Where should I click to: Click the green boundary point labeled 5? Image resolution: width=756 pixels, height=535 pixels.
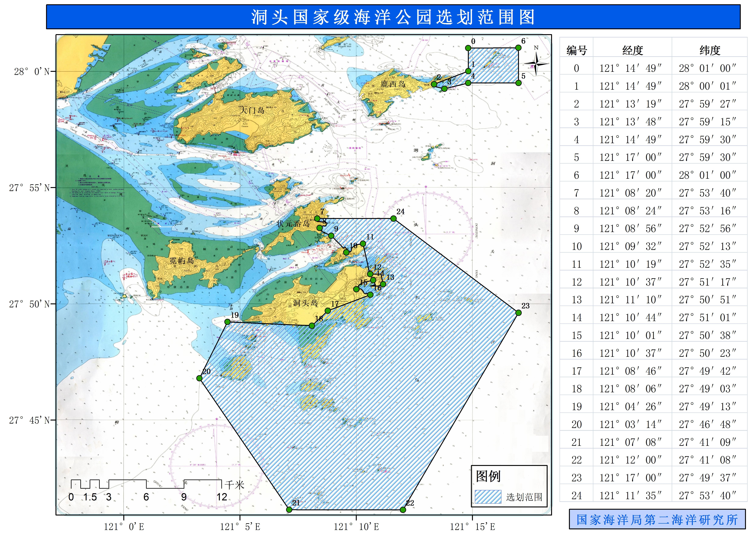[x=518, y=83]
